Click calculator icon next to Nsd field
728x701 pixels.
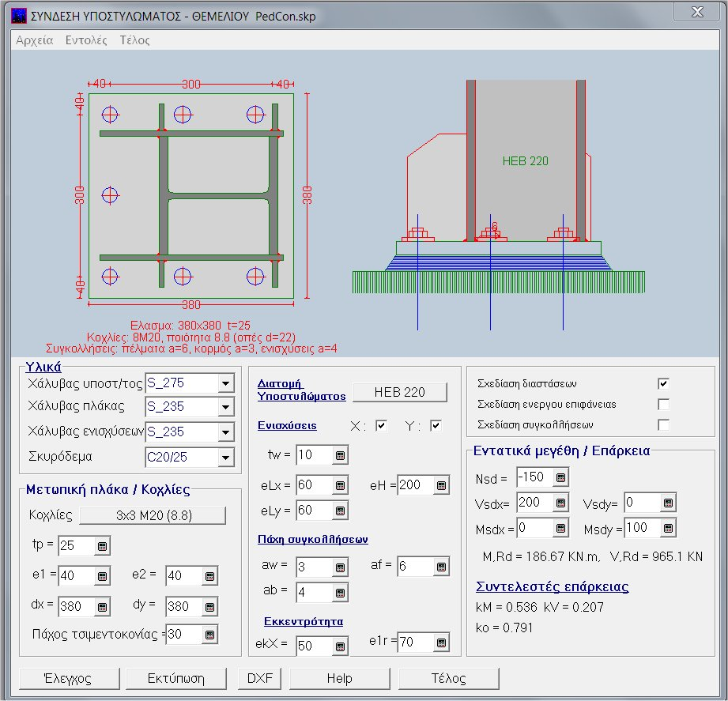[560, 477]
